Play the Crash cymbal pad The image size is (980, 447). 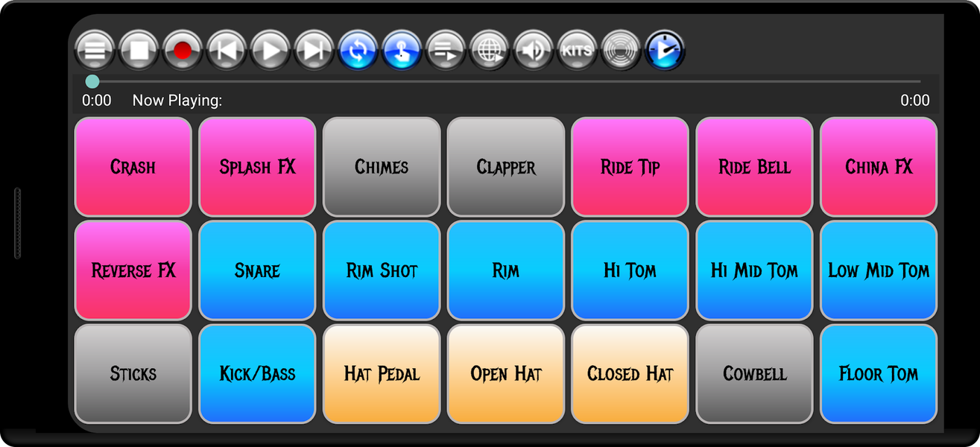click(133, 167)
